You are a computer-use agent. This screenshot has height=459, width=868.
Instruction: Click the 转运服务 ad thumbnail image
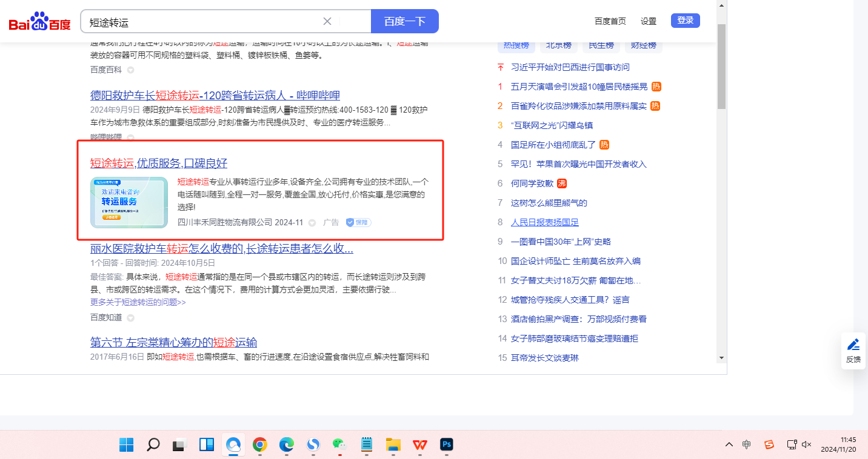[x=129, y=202]
